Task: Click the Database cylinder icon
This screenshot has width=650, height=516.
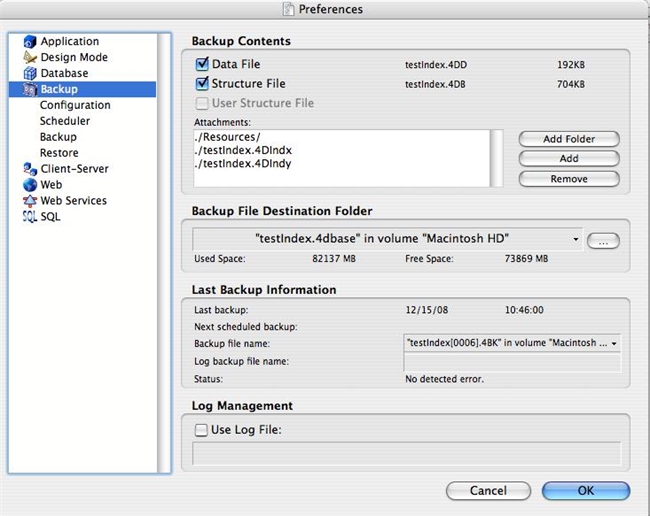Action: coord(29,74)
